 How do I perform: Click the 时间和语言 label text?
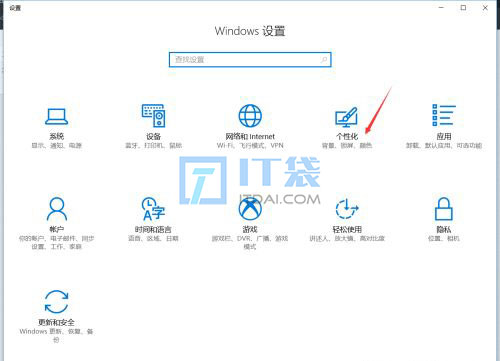(153, 229)
